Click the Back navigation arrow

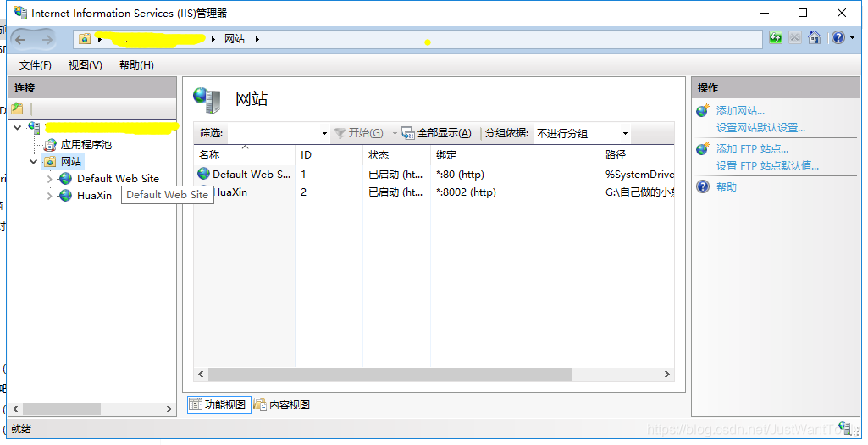(x=21, y=39)
